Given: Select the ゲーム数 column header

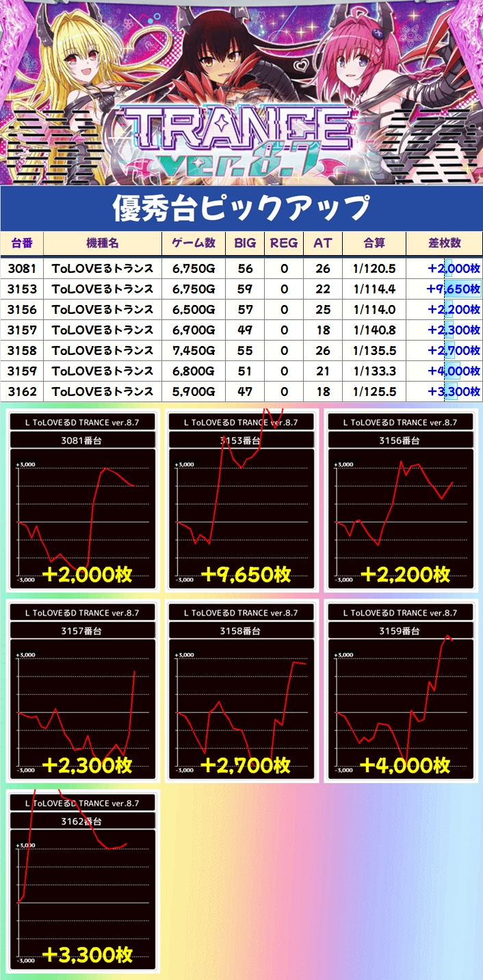Looking at the screenshot, I should click(x=193, y=243).
